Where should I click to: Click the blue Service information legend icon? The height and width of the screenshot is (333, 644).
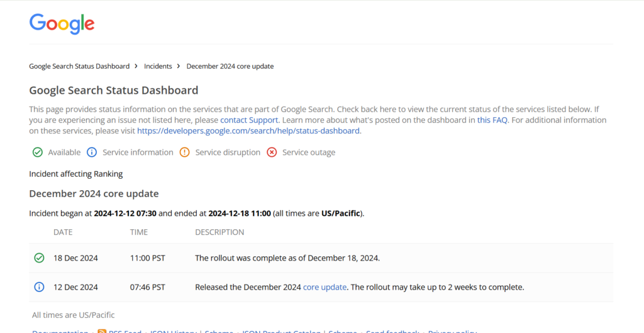(92, 152)
